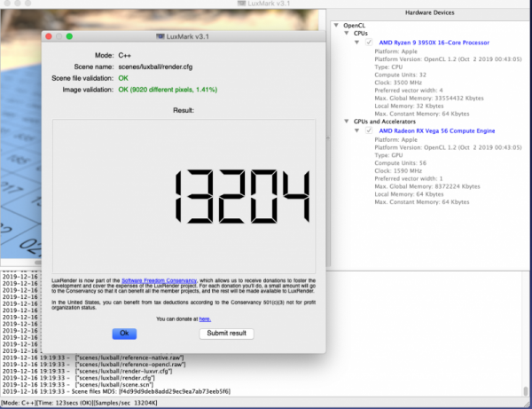Image resolution: width=532 pixels, height=409 pixels.
Task: Click the Hardware Devices panel header
Action: coord(429,13)
